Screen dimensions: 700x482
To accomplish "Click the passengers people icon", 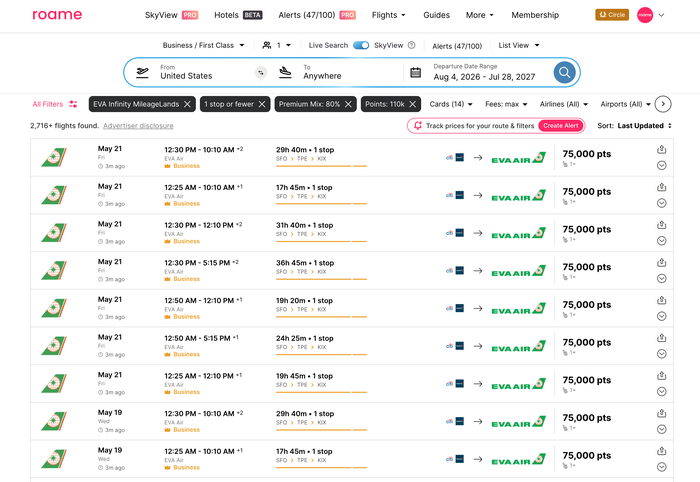I will 267,45.
